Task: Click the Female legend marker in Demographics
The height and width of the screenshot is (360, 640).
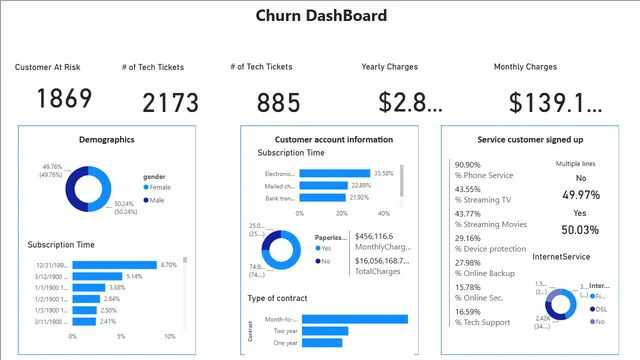Action: point(146,187)
